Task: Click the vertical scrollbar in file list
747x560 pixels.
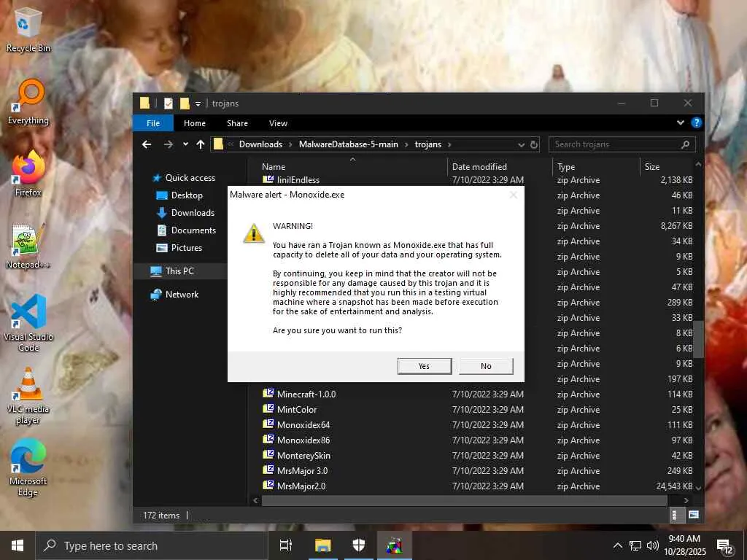Action: click(698, 339)
